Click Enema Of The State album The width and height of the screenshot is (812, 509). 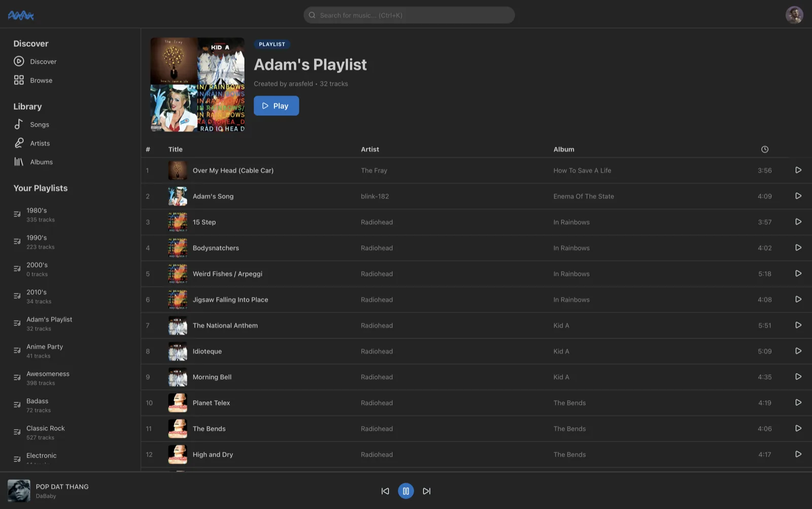pos(584,196)
